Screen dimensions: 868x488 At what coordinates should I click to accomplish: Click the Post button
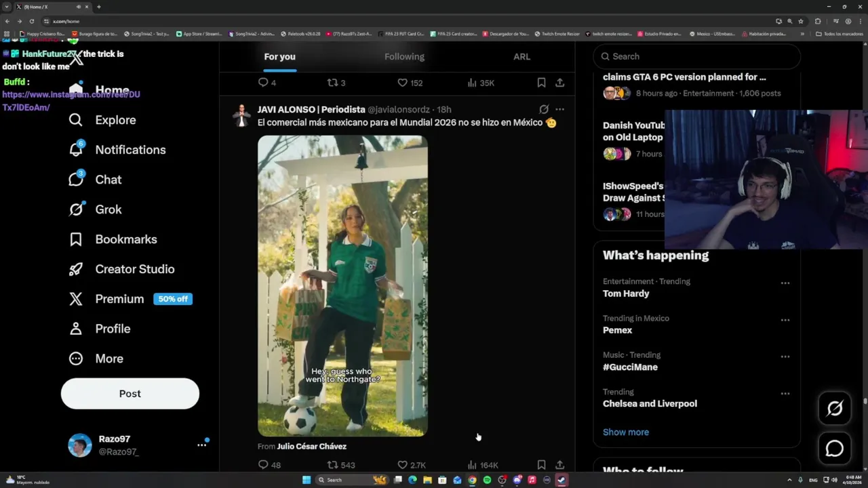(130, 394)
